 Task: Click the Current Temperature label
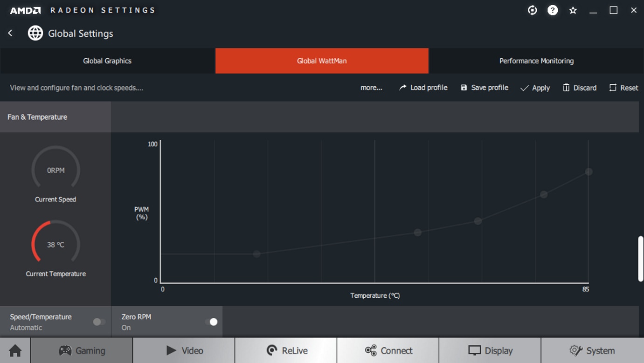pyautogui.click(x=55, y=274)
